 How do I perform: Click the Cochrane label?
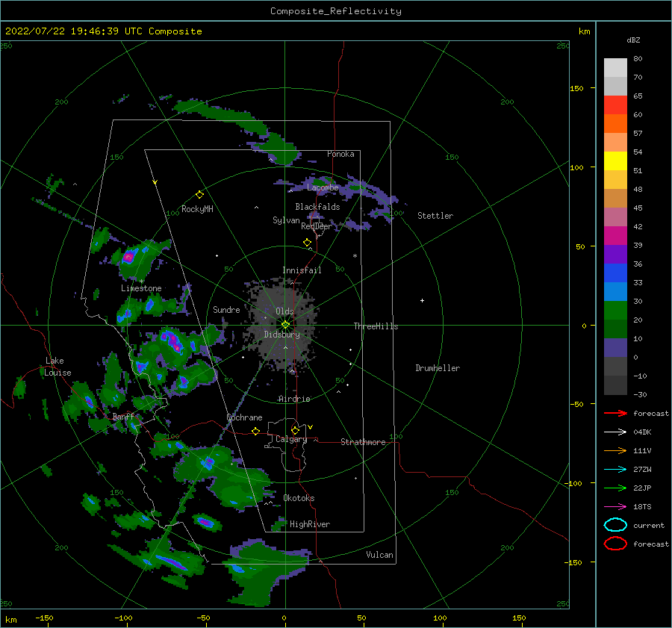244,417
